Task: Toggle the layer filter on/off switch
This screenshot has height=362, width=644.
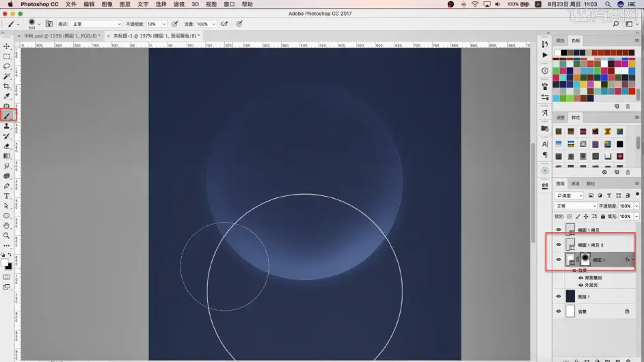Action: click(637, 195)
